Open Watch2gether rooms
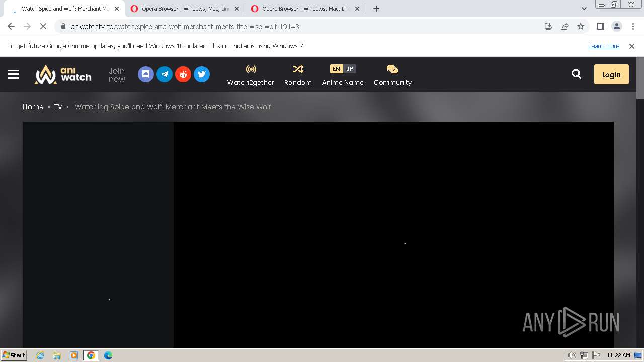The height and width of the screenshot is (362, 644). pyautogui.click(x=251, y=75)
